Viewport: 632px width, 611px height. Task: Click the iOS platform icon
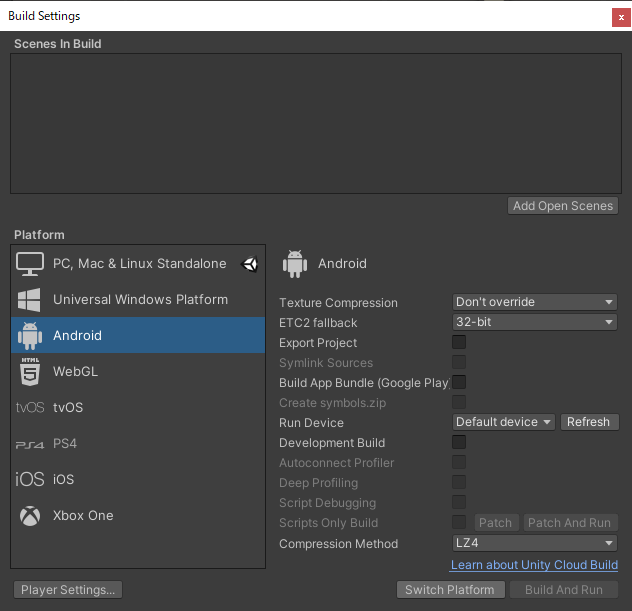(x=30, y=479)
